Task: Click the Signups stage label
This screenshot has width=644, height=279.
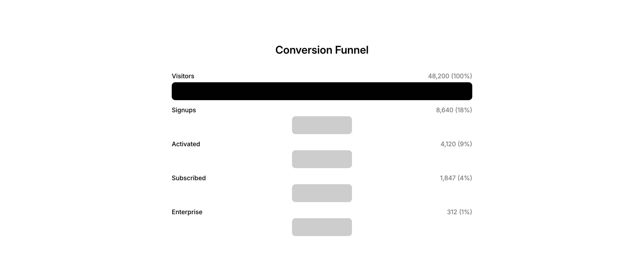Action: click(x=184, y=110)
